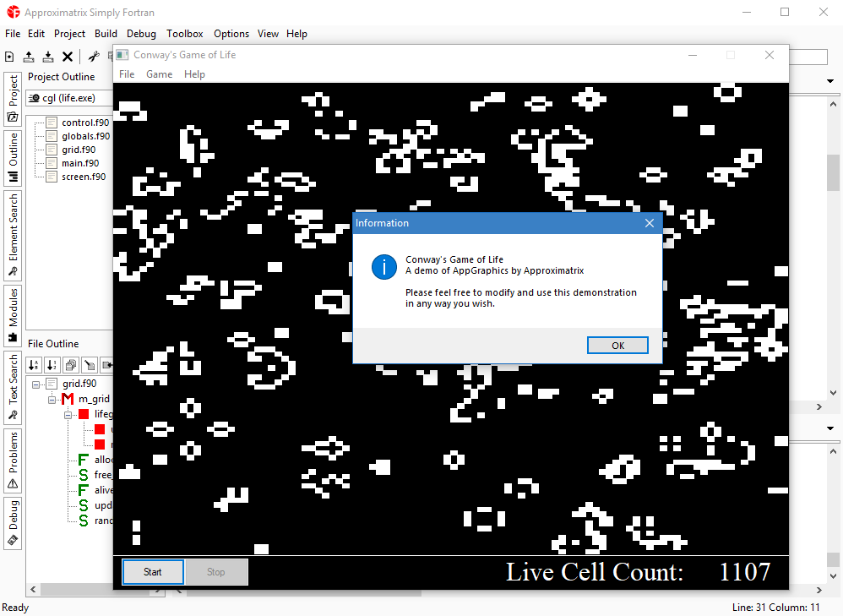Click the 'Line: 31 Column: 11' status text

click(775, 608)
